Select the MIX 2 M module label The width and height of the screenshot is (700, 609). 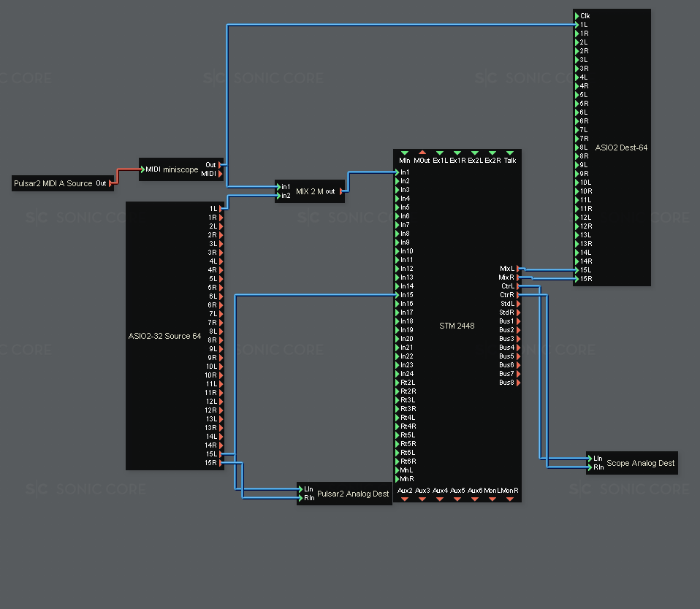(x=309, y=191)
